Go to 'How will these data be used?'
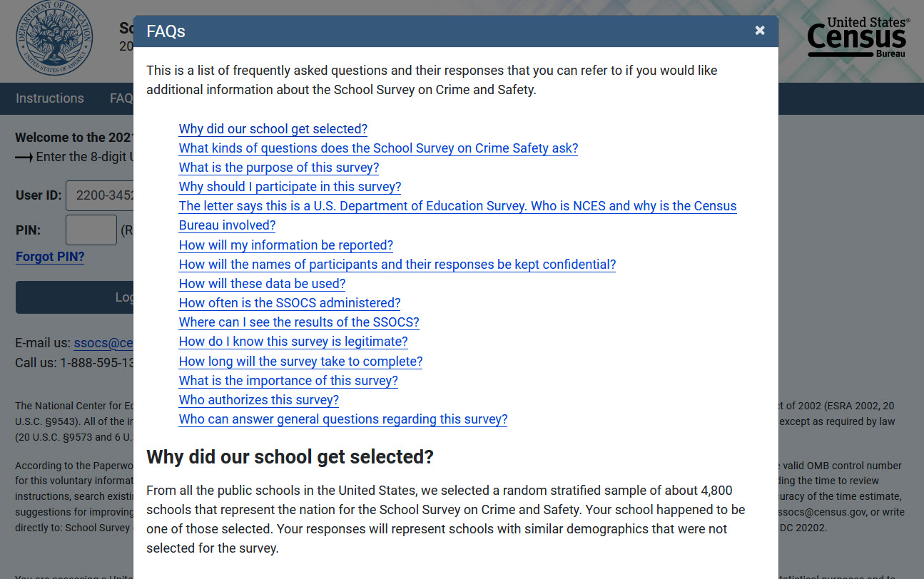The height and width of the screenshot is (579, 924). [x=262, y=284]
